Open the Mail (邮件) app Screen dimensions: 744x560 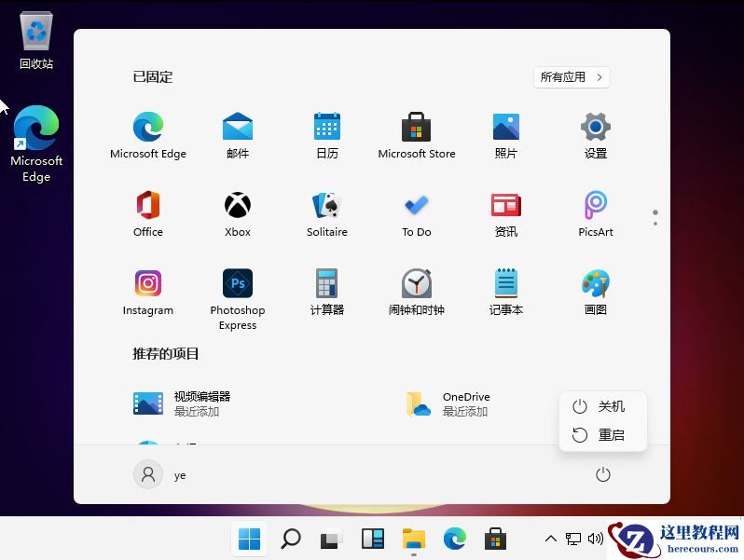tap(237, 135)
